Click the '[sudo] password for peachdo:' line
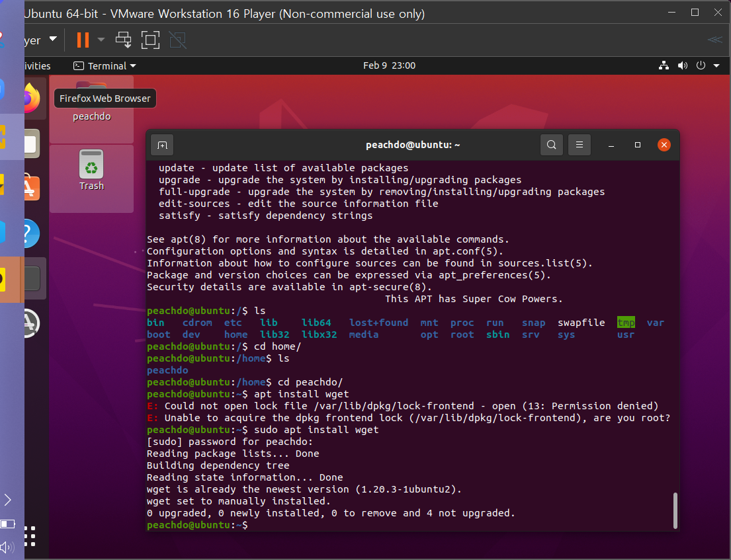 [230, 442]
